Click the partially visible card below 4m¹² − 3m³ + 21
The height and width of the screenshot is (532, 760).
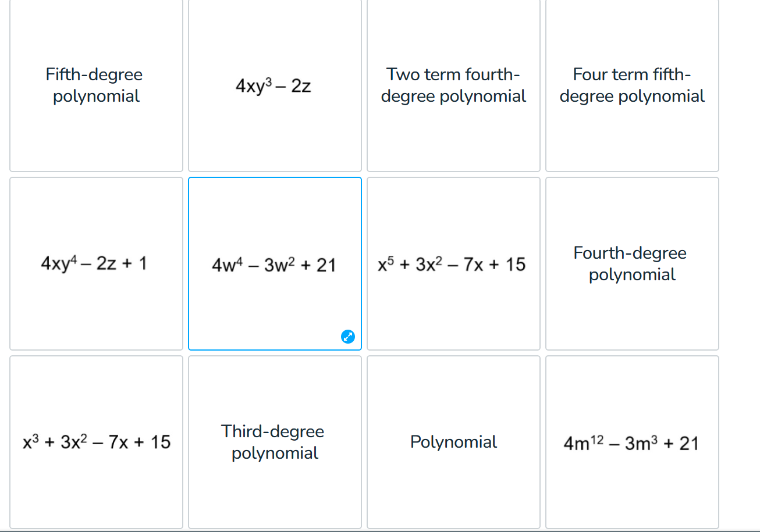tap(632, 530)
